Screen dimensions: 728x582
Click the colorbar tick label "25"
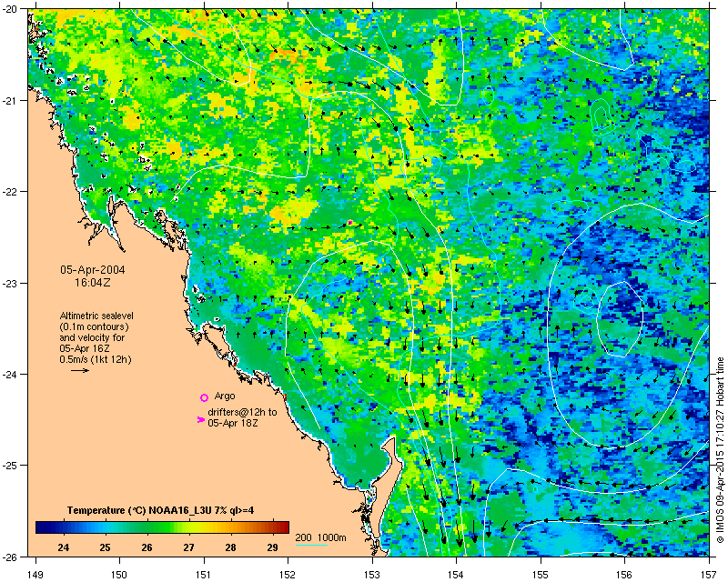[x=106, y=547]
